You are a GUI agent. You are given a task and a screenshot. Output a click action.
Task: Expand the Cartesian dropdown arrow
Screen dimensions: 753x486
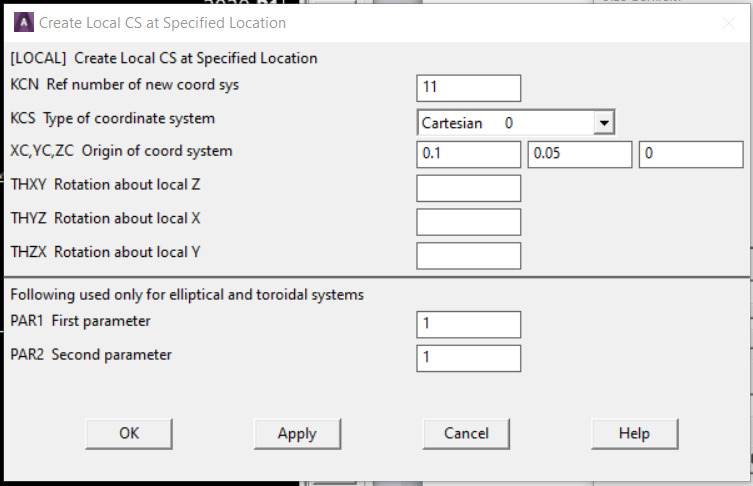[x=603, y=123]
